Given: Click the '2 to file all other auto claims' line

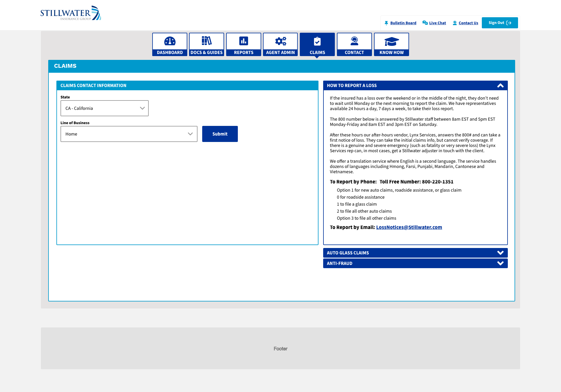Looking at the screenshot, I should [364, 211].
